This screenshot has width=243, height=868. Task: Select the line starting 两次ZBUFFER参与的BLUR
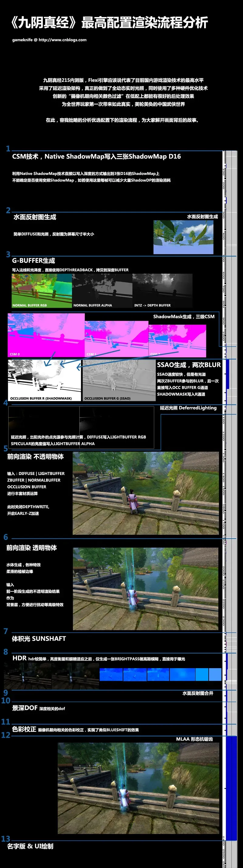click(x=188, y=381)
